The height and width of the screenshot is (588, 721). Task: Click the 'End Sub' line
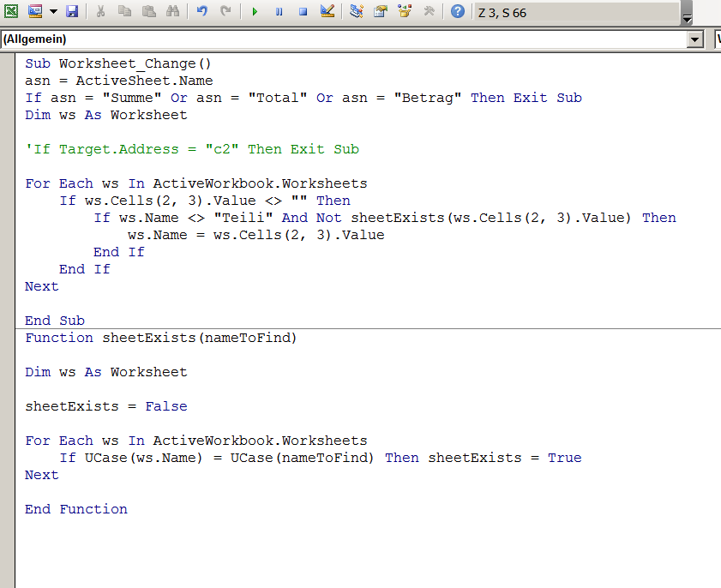click(x=55, y=321)
